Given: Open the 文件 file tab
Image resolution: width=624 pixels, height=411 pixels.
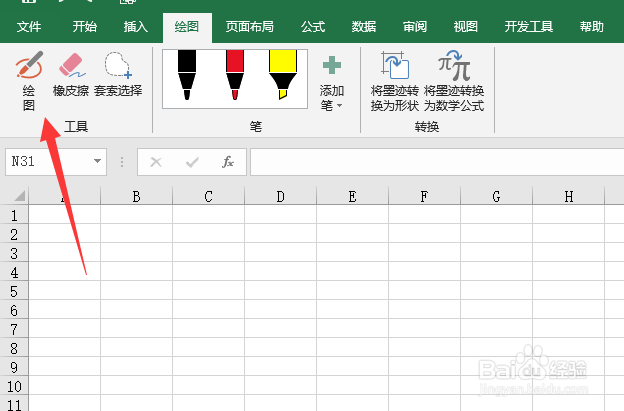Looking at the screenshot, I should pyautogui.click(x=29, y=27).
